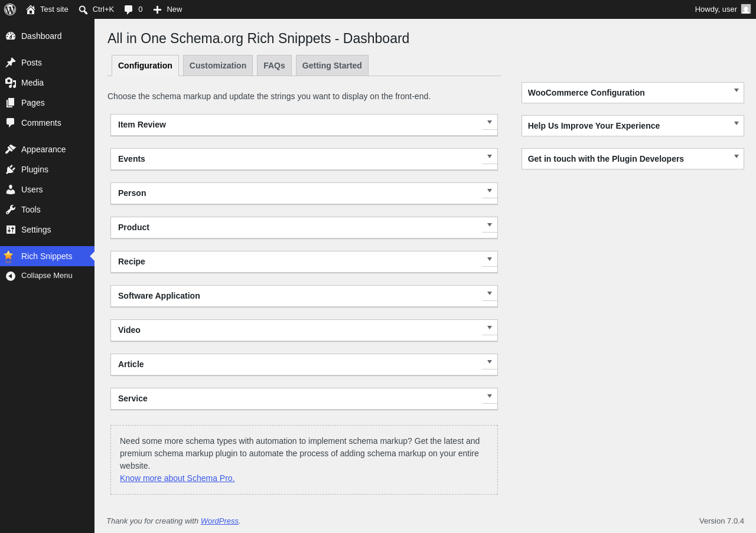Open Rich Snippets in the sidebar menu
The width and height of the screenshot is (756, 533).
[47, 256]
